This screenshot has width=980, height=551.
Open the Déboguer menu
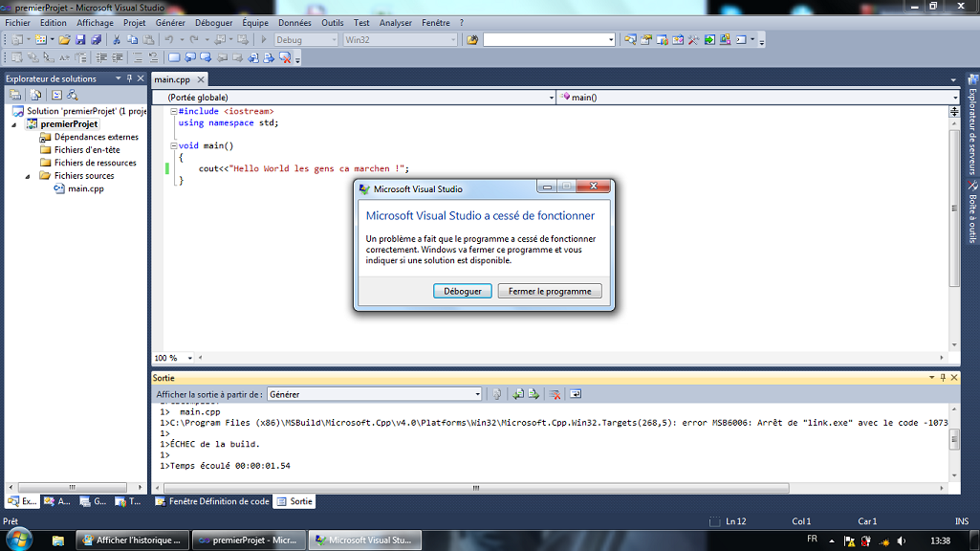click(x=214, y=23)
